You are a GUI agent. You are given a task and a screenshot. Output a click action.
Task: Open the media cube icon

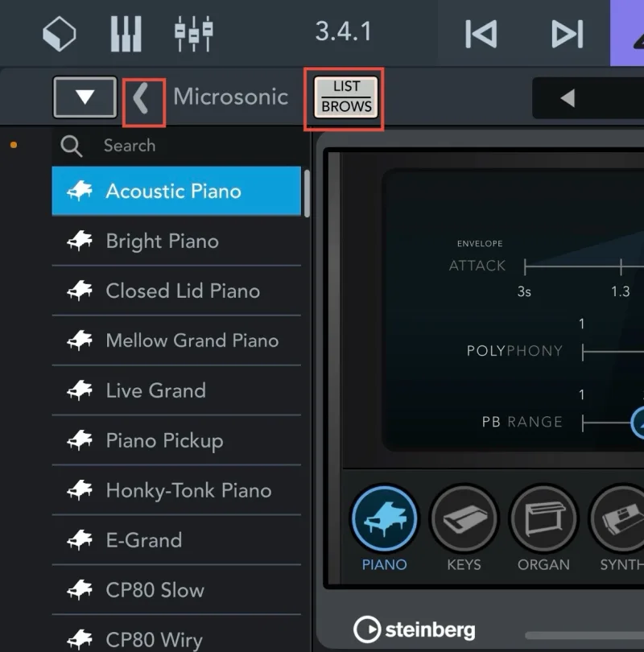(60, 34)
